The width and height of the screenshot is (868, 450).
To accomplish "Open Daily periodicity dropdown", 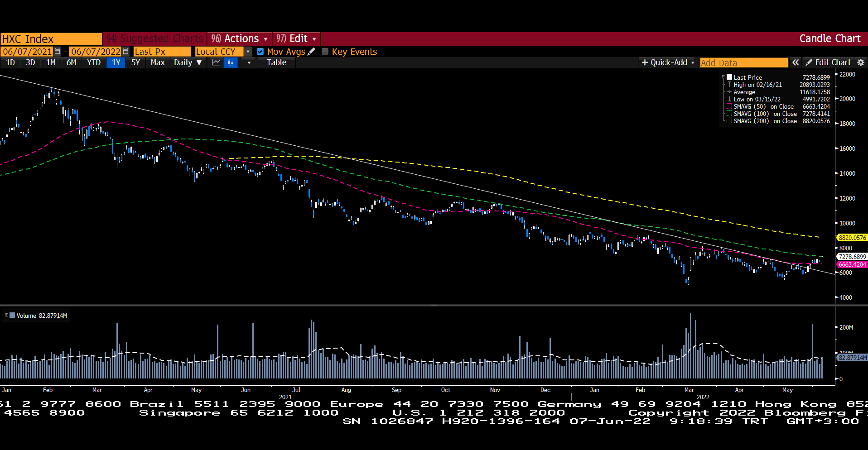I will click(188, 62).
